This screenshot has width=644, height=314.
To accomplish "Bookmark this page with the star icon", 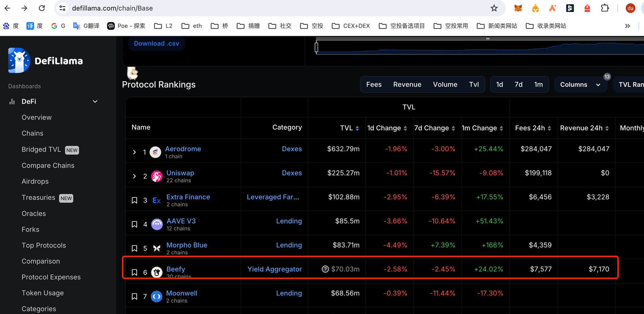I will pos(494,8).
